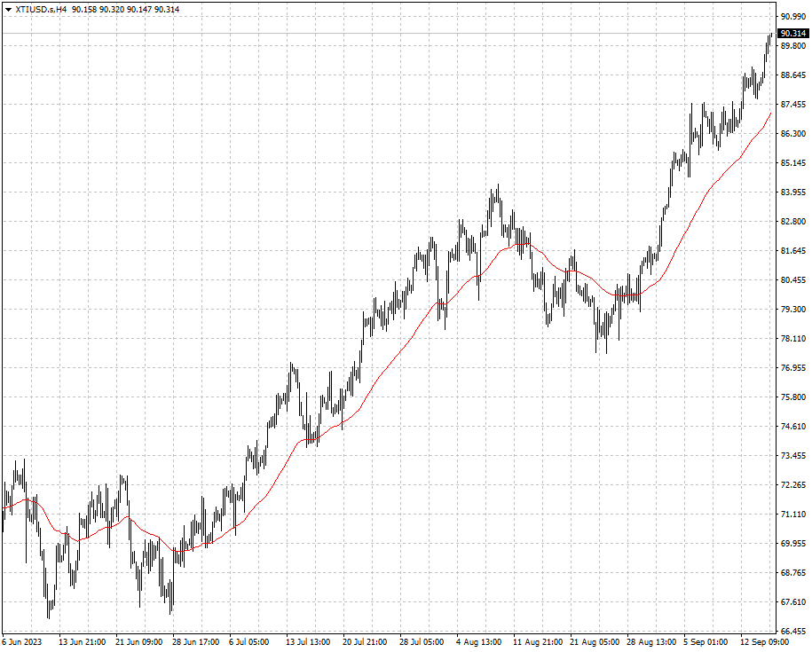Click the 78.110 price axis label
The height and width of the screenshot is (652, 812).
pos(792,339)
